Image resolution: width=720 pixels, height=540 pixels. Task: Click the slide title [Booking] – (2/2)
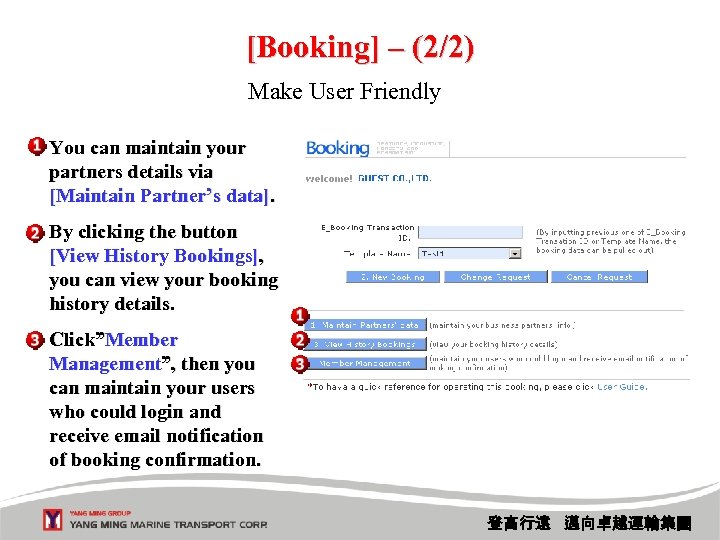(360, 47)
